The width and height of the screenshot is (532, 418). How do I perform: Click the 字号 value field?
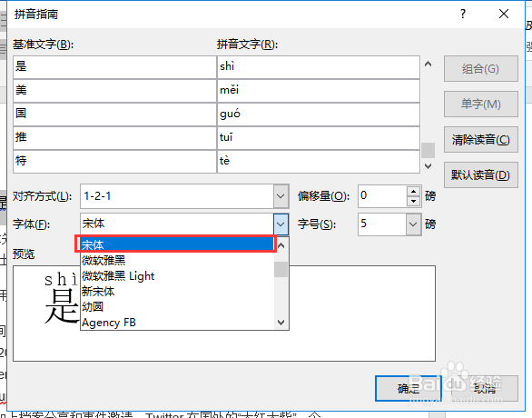[x=382, y=224]
